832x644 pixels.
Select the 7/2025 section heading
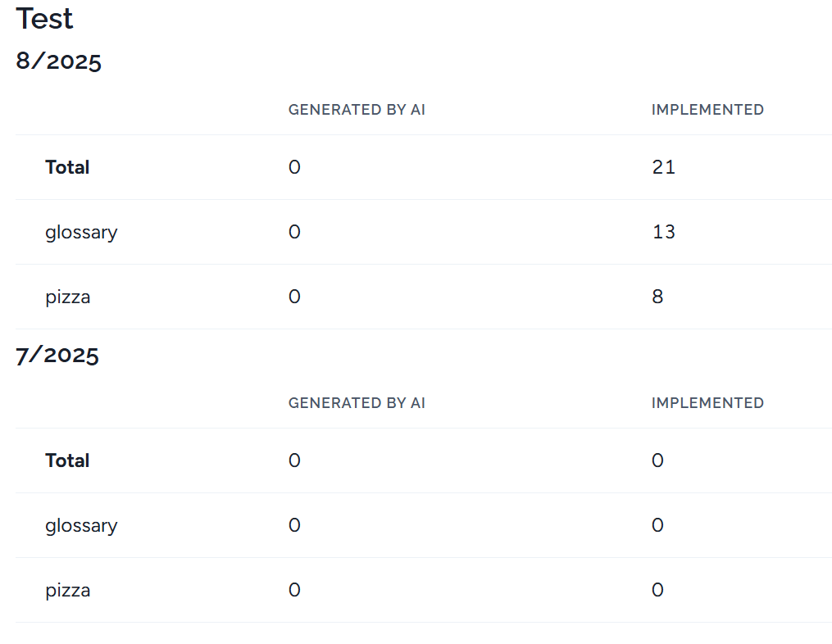pos(57,355)
